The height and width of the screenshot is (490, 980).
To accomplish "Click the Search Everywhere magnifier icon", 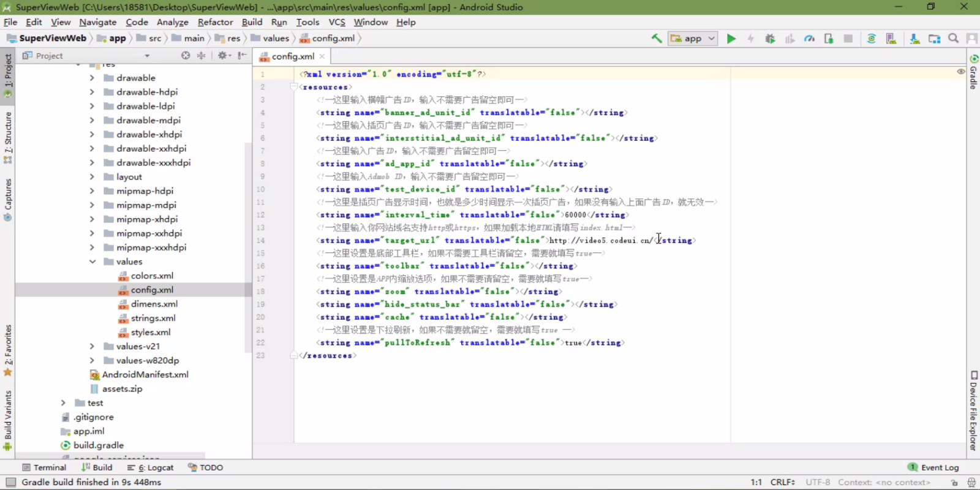I will pos(953,38).
